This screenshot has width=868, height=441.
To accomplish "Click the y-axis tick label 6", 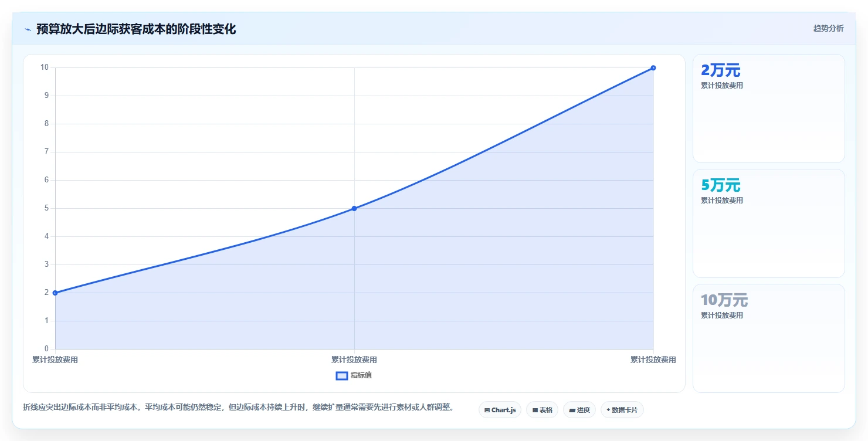I will 46,180.
